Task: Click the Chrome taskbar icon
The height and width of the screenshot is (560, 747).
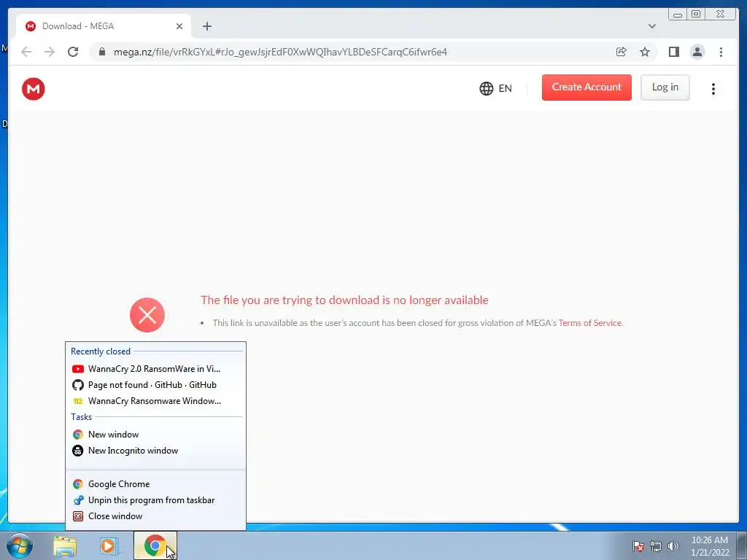Action: 155,545
